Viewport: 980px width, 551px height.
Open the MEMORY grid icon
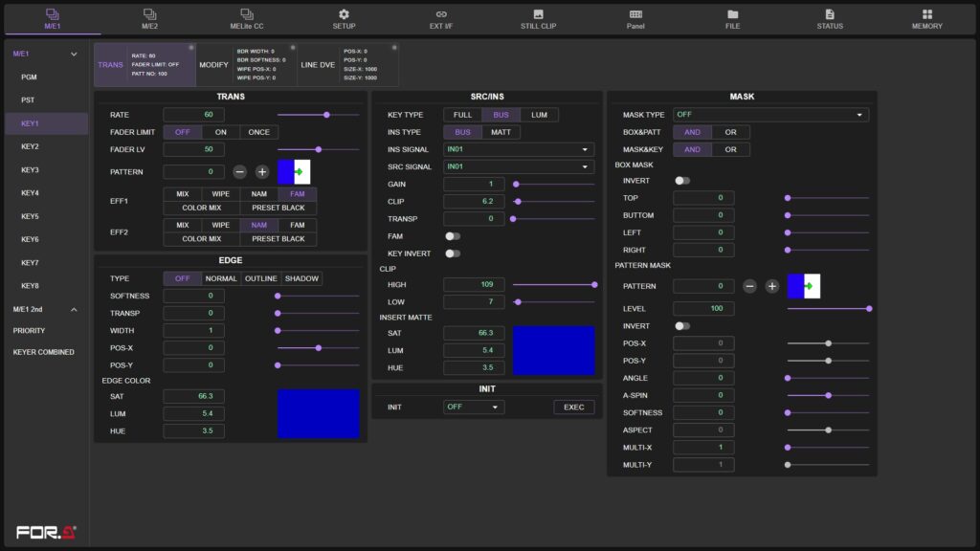[x=925, y=13]
